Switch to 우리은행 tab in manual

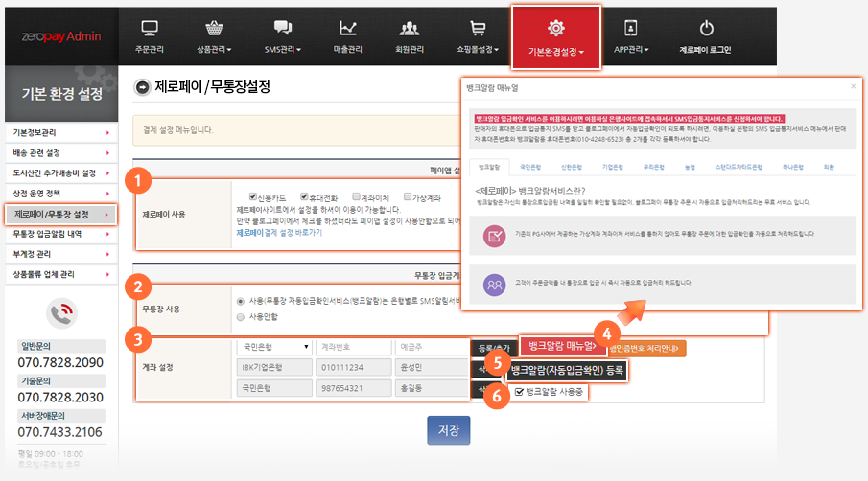[654, 167]
